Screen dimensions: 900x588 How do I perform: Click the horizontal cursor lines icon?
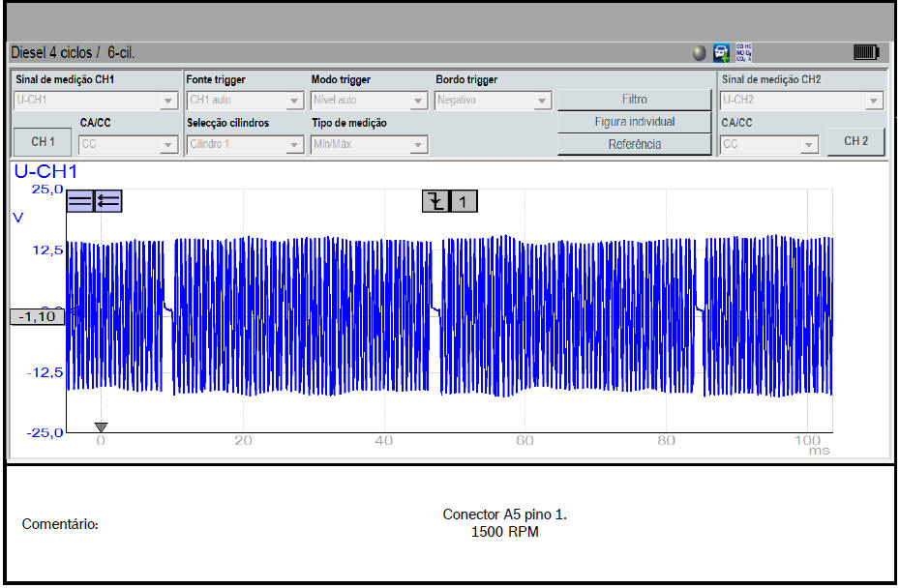(80, 201)
